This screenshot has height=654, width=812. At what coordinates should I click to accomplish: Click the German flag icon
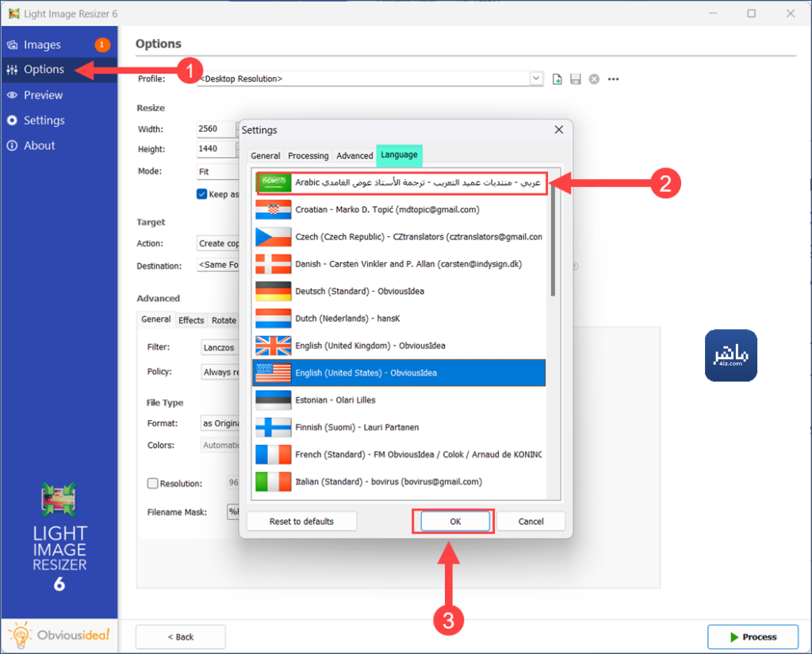tap(274, 291)
